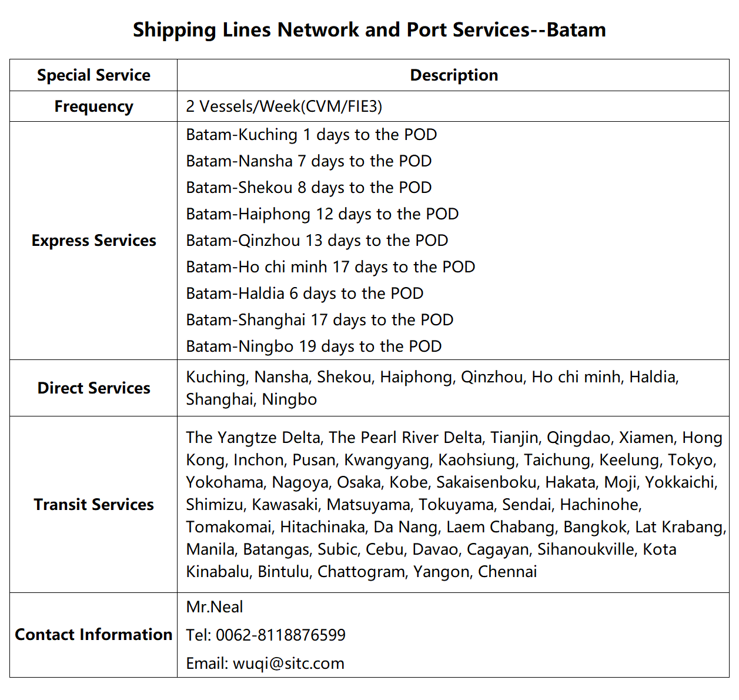
Task: Click the Batam-Haldia 6 days line
Action: pyautogui.click(x=305, y=294)
